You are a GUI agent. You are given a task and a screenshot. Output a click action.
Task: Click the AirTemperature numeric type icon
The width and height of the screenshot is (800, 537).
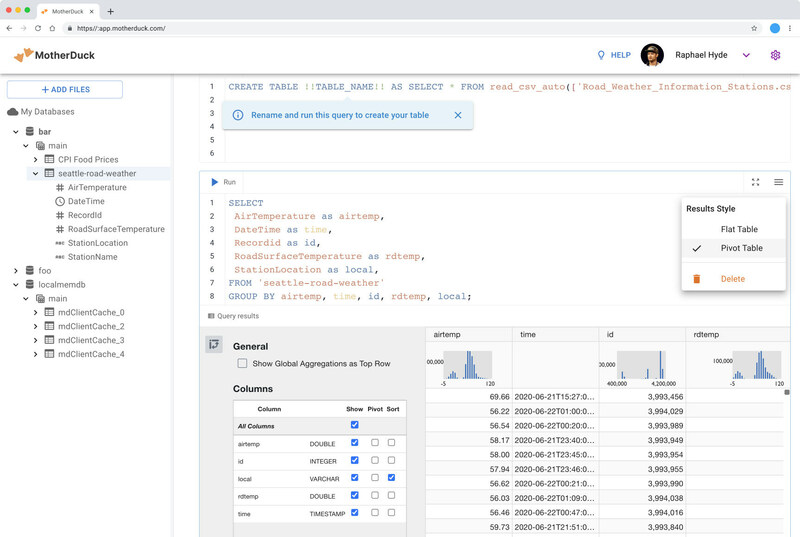tap(60, 187)
